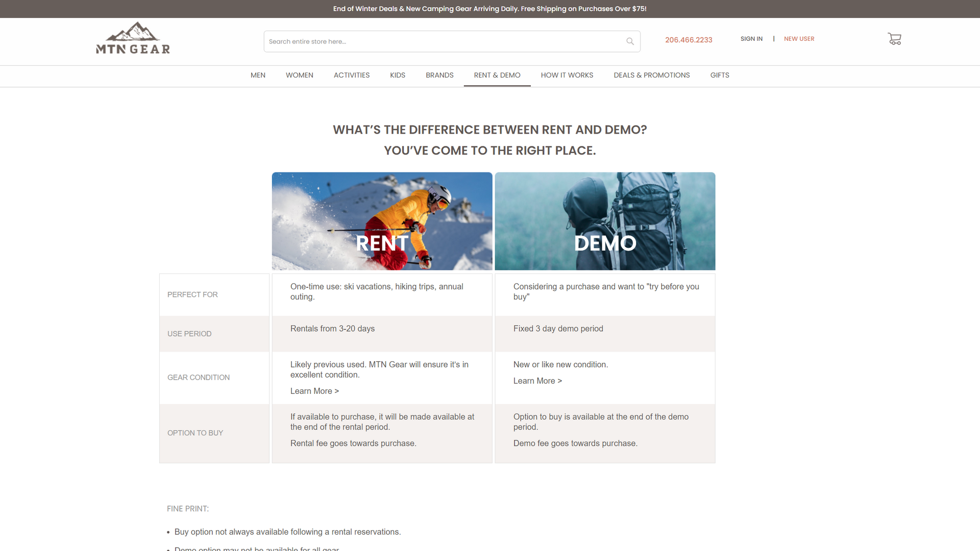Call the 206.466.2233 phone link
This screenshot has width=980, height=551.
[x=688, y=40]
